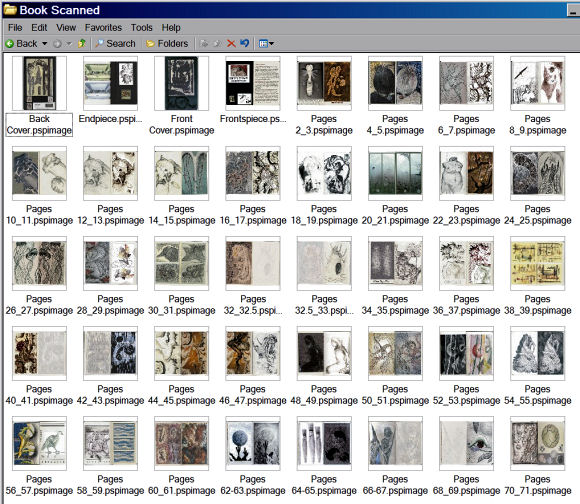
Task: Select the Pages 44_45.pspimage thumbnail
Action: (x=181, y=354)
